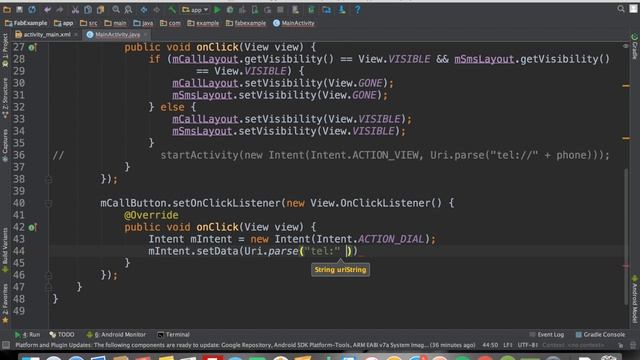
Task: Click the warning stripe mark near line 35
Action: 626,138
